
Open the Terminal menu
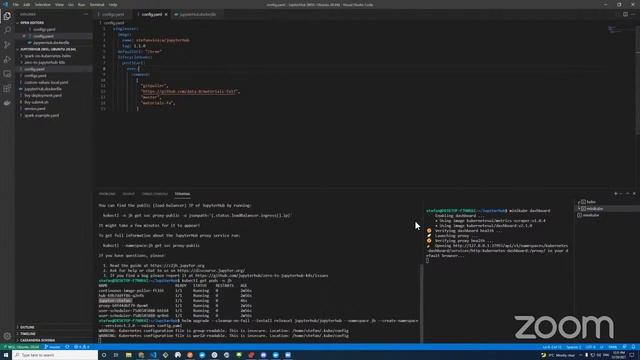coord(97,4)
